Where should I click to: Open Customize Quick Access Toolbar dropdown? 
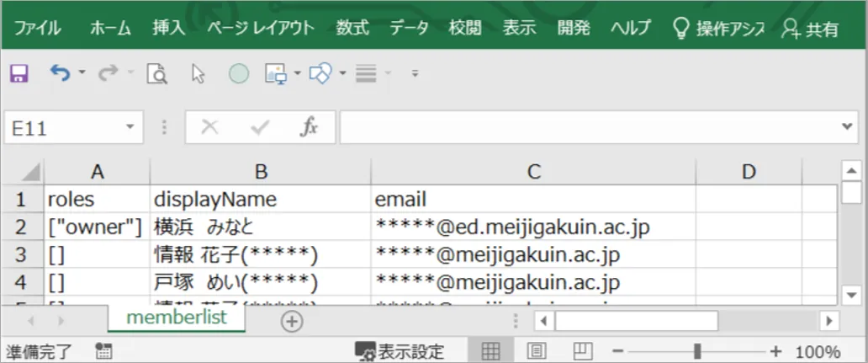tap(415, 74)
